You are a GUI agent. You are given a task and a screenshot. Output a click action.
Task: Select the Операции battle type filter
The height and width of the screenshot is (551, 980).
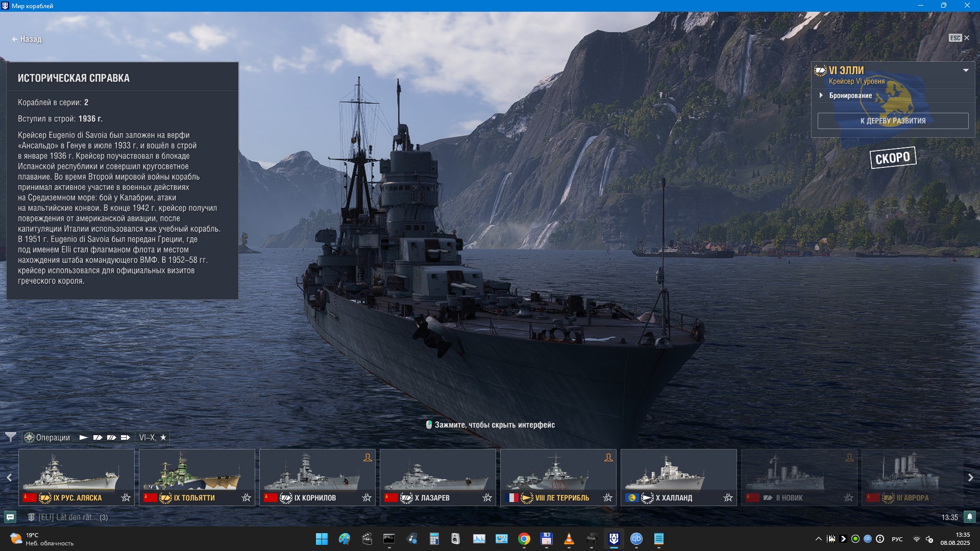pos(47,437)
